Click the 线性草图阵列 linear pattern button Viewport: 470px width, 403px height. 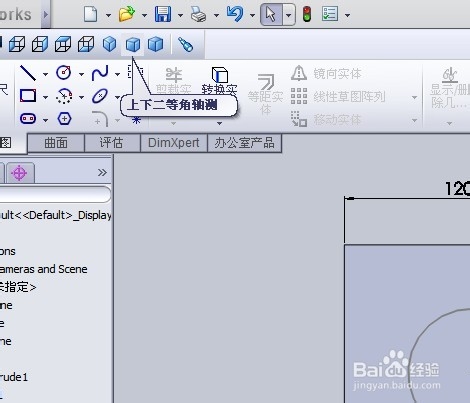pyautogui.click(x=338, y=97)
